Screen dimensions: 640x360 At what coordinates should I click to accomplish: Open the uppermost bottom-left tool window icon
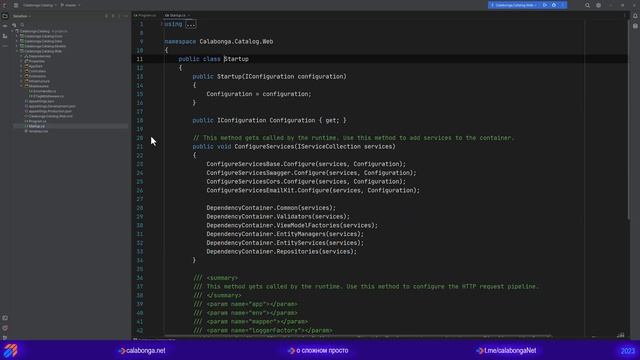click(5, 318)
